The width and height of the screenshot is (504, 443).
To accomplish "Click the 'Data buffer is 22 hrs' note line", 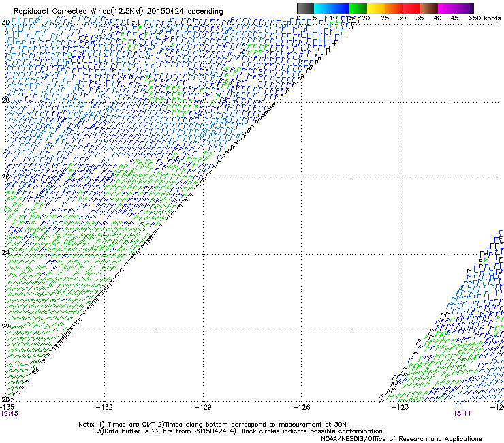I will (x=240, y=431).
